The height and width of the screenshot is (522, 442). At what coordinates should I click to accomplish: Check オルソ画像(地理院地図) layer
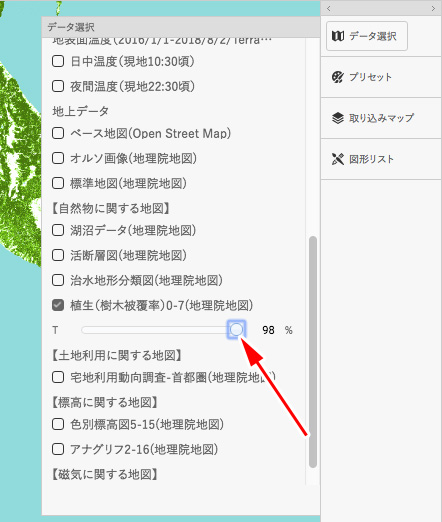(58, 158)
